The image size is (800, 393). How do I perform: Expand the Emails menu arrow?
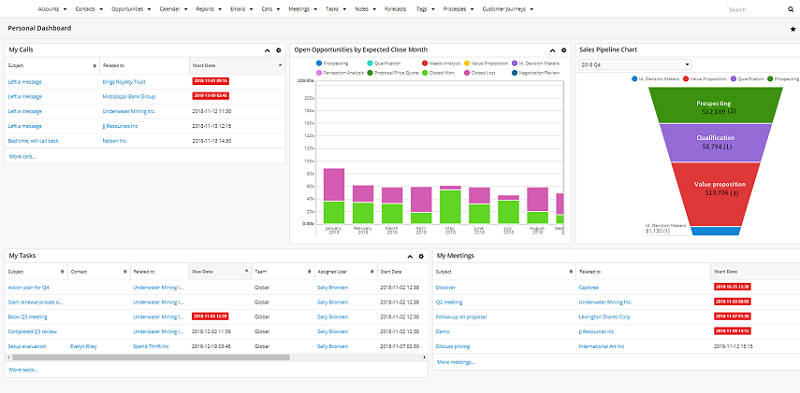tap(251, 9)
